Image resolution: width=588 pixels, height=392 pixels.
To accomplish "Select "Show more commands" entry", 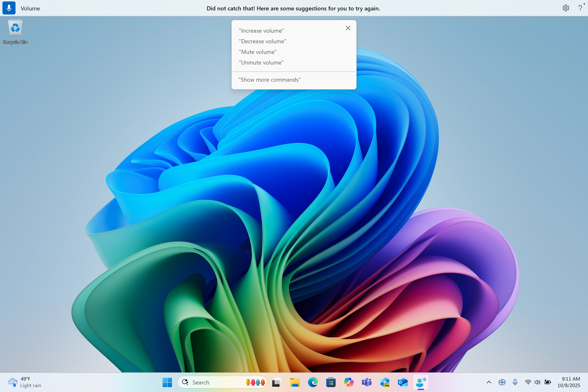I will [x=269, y=80].
